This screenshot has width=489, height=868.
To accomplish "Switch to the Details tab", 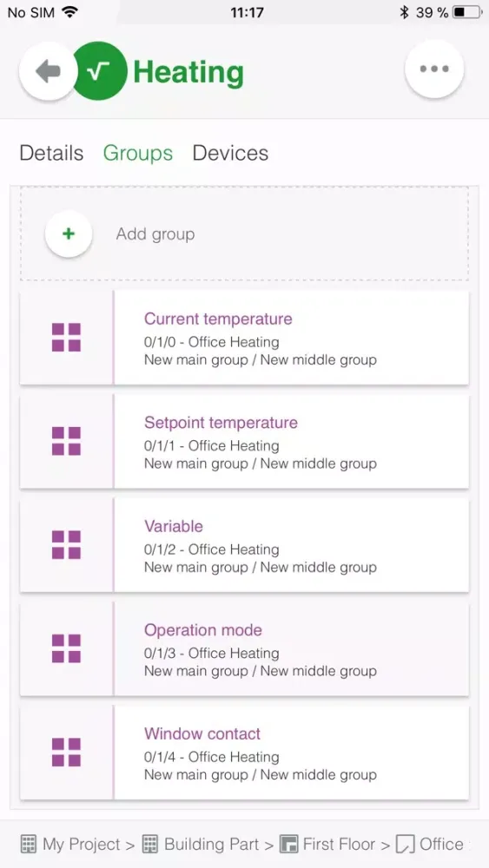I will pyautogui.click(x=51, y=153).
